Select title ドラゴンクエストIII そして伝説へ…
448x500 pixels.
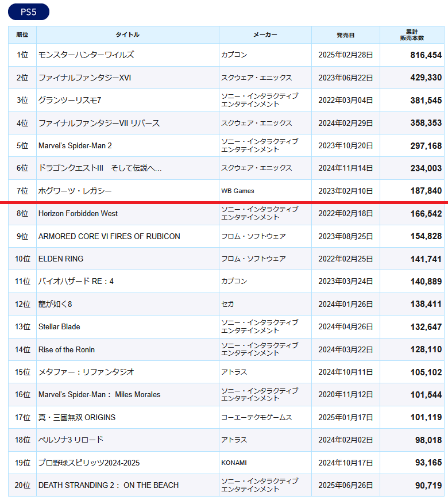[100, 168]
